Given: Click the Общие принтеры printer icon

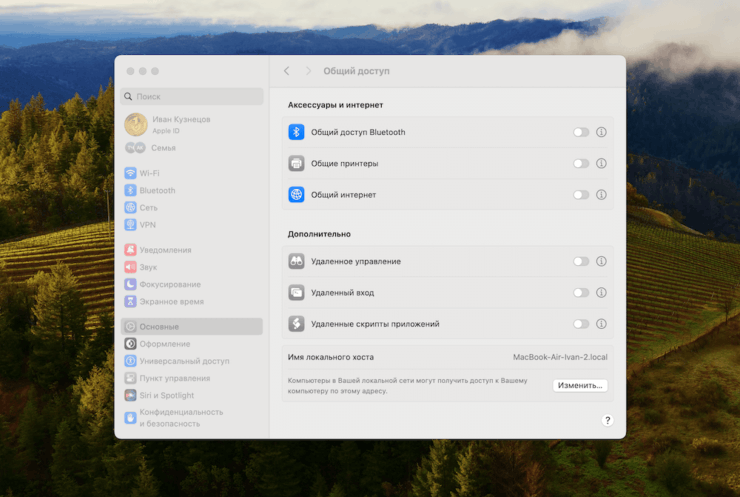Looking at the screenshot, I should (x=296, y=163).
